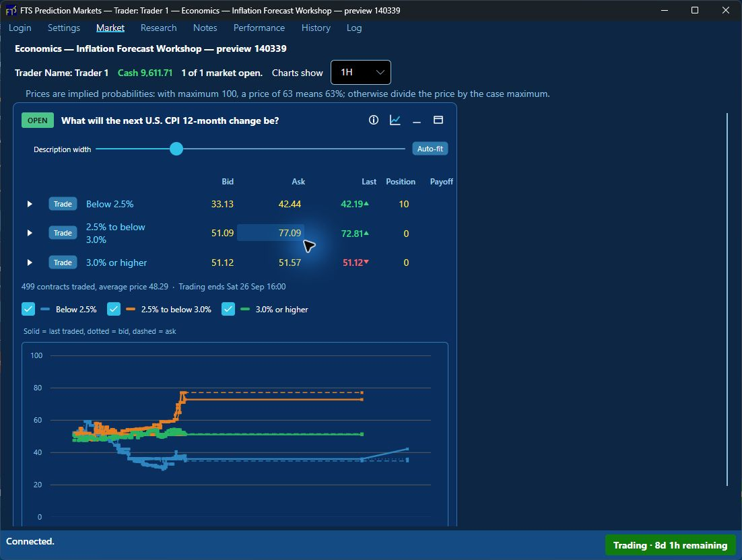Click Trade for 2.5% to below 3.0%

63,233
